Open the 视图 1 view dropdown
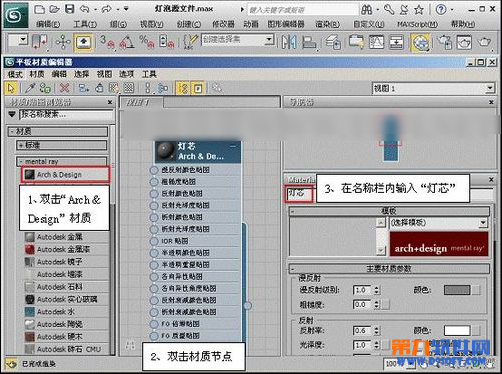The height and width of the screenshot is (374, 502). [489, 88]
